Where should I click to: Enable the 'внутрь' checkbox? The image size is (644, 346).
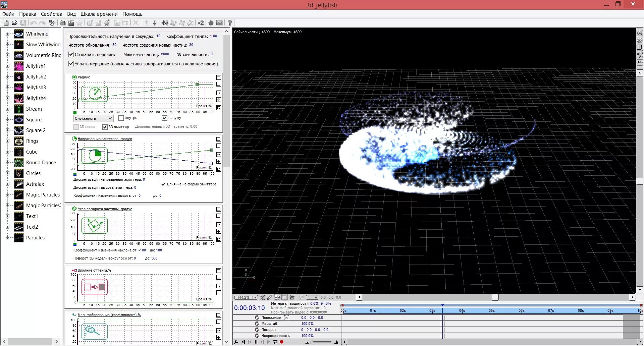(121, 118)
